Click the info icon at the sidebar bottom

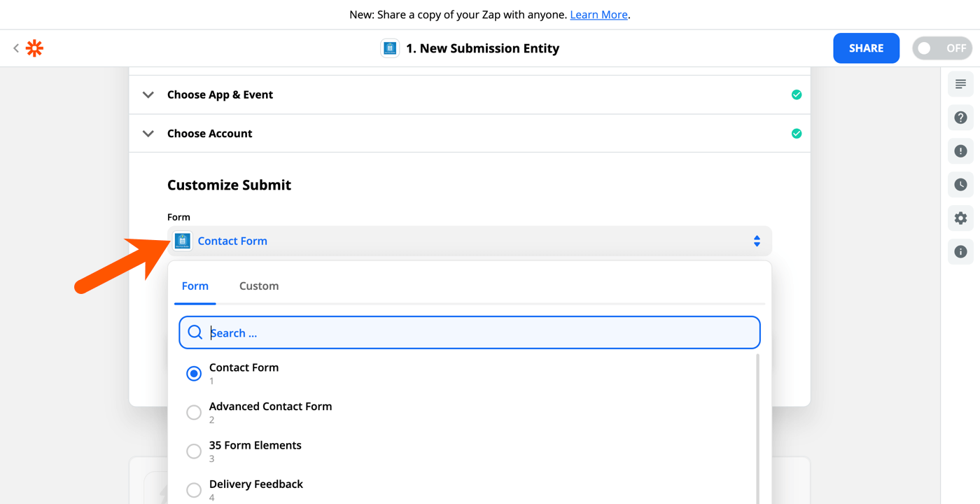click(960, 251)
